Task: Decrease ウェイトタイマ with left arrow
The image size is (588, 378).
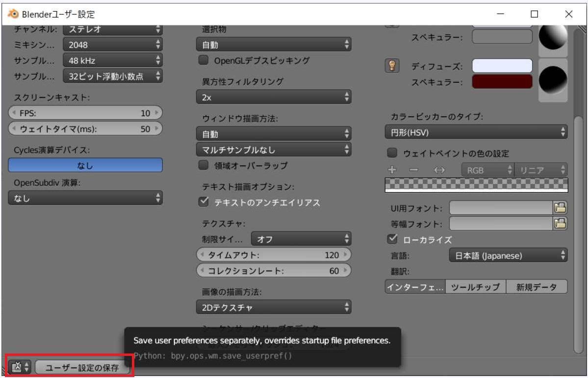Action: (x=14, y=128)
